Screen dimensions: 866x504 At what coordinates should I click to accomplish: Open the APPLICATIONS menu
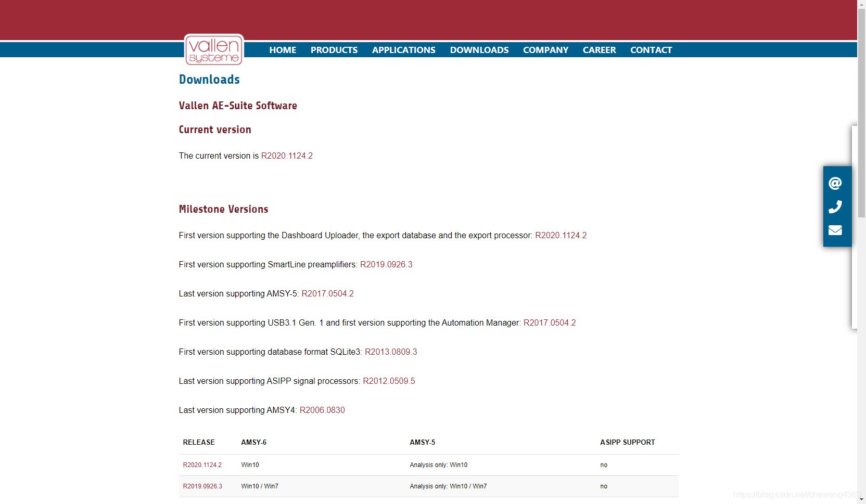coord(404,50)
